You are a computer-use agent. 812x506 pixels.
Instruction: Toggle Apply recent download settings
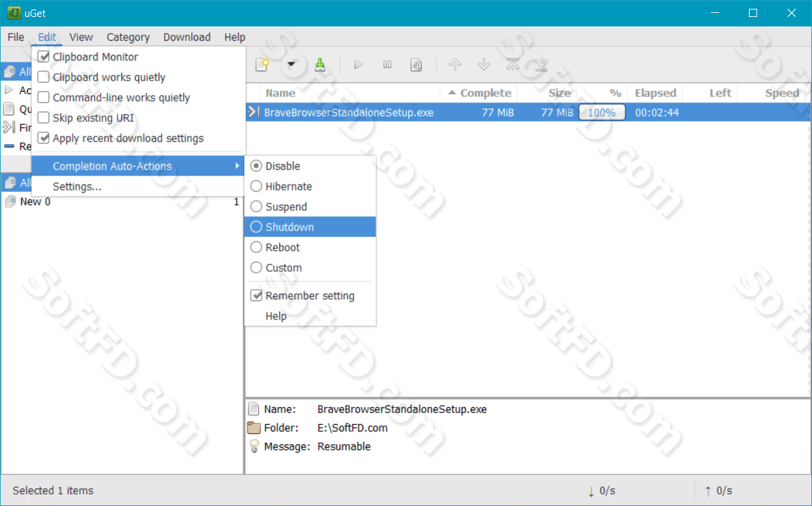point(43,138)
